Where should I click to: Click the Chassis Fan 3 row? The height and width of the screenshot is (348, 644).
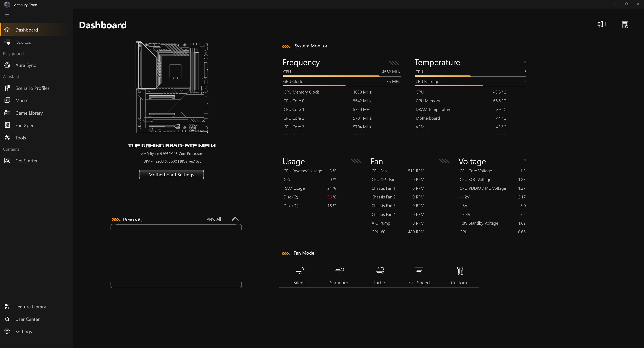coord(398,206)
